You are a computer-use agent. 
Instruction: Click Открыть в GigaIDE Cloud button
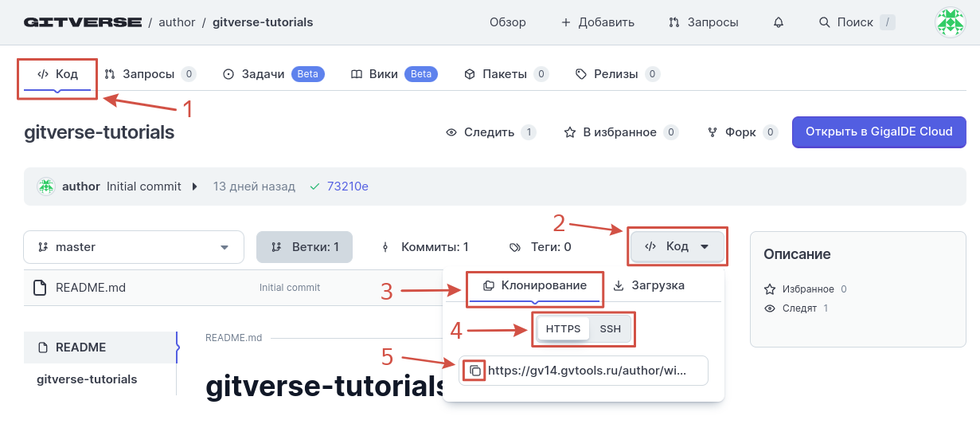tap(879, 132)
